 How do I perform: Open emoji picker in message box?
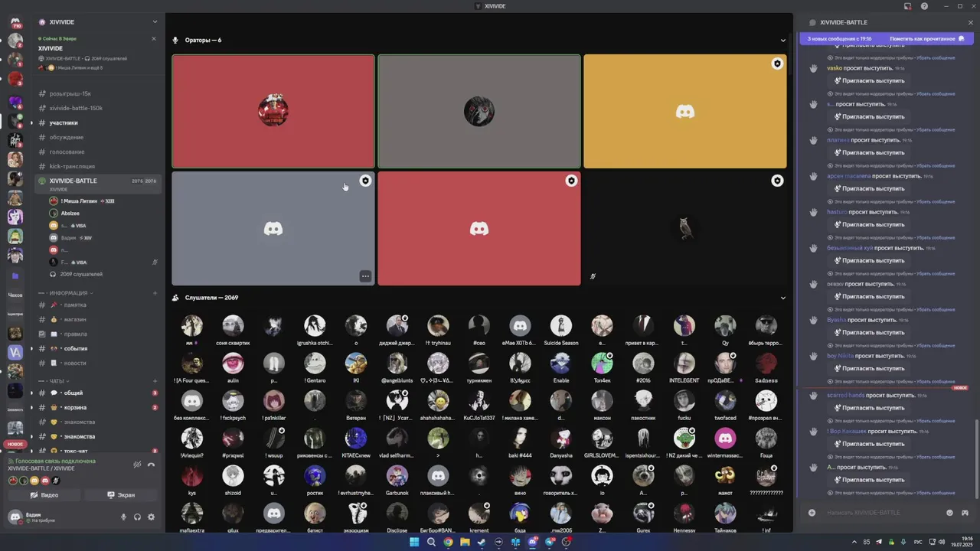(950, 513)
